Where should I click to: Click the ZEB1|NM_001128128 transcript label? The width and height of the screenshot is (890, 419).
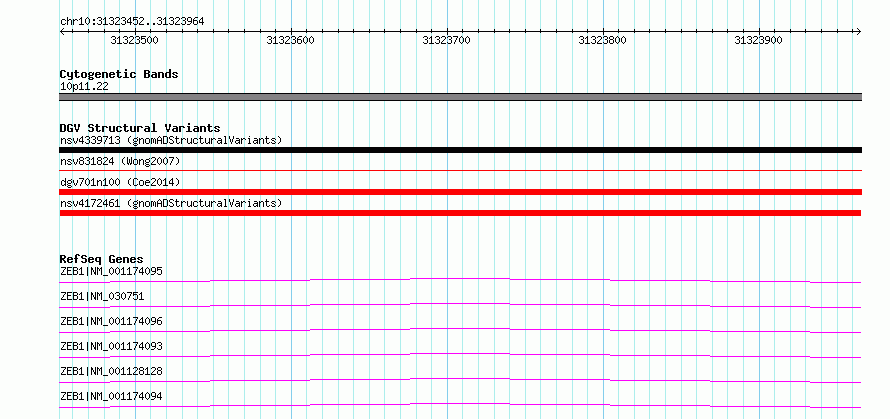[x=111, y=371]
